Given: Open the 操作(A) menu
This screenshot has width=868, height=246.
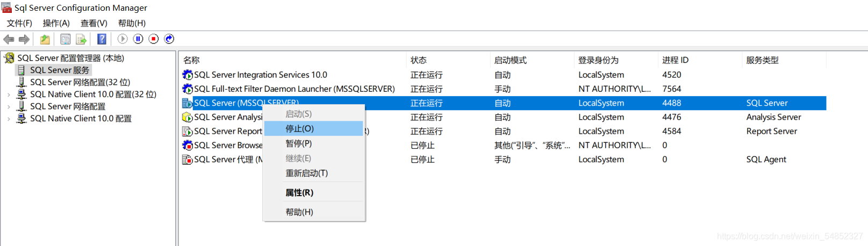Looking at the screenshot, I should (56, 23).
